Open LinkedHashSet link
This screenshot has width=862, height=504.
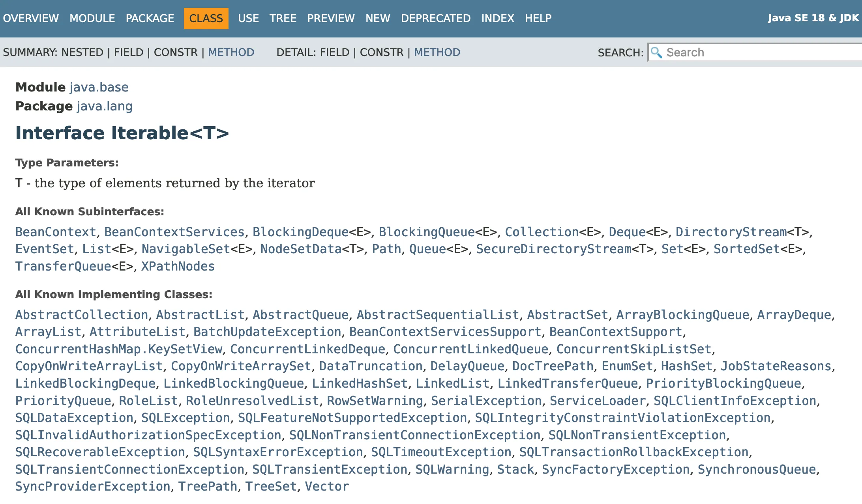pos(360,383)
